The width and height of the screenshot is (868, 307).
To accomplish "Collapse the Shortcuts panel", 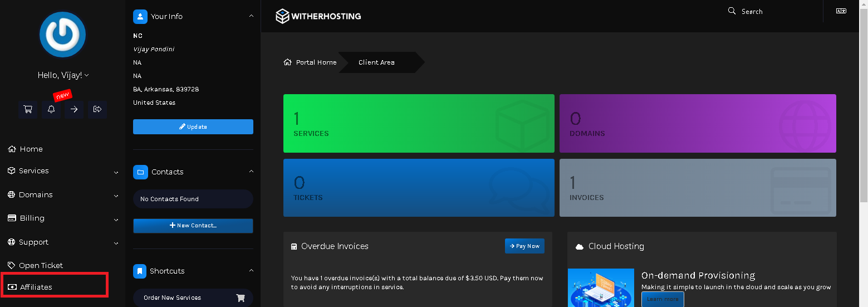I will click(251, 271).
